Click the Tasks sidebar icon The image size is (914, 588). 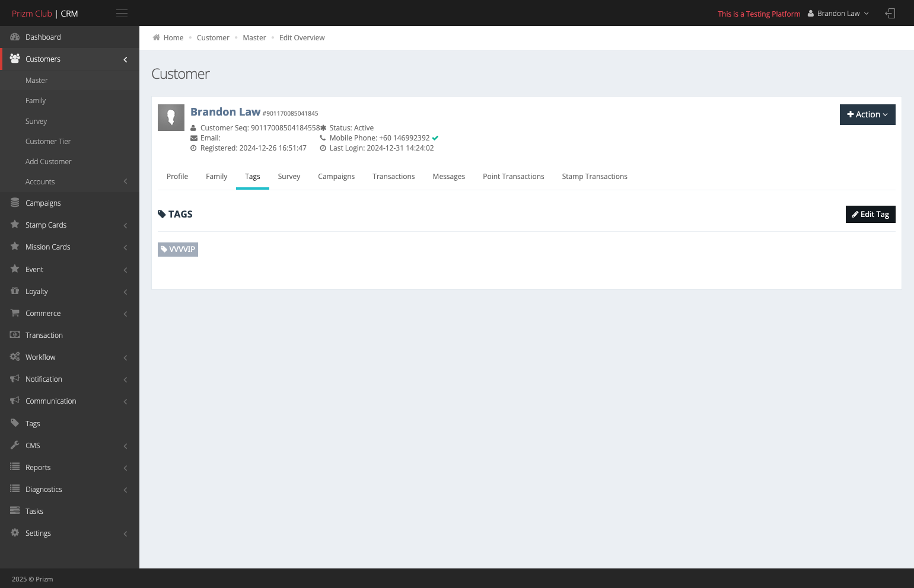point(15,511)
